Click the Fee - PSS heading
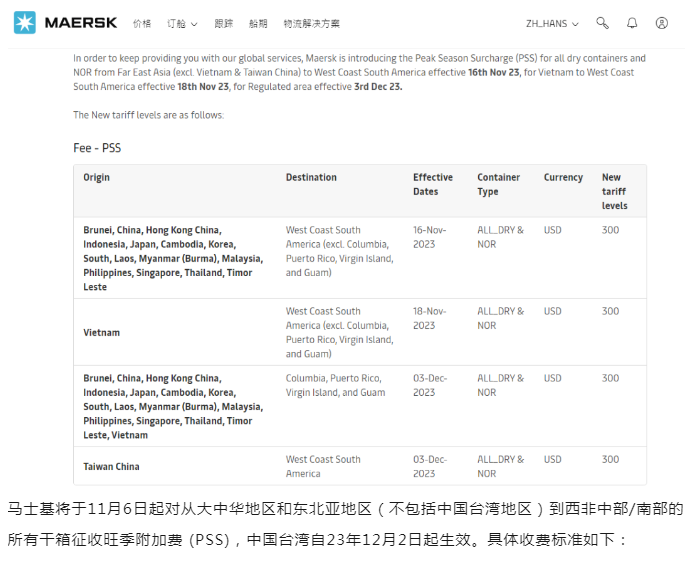Viewport: 693px width, 567px height. (97, 148)
